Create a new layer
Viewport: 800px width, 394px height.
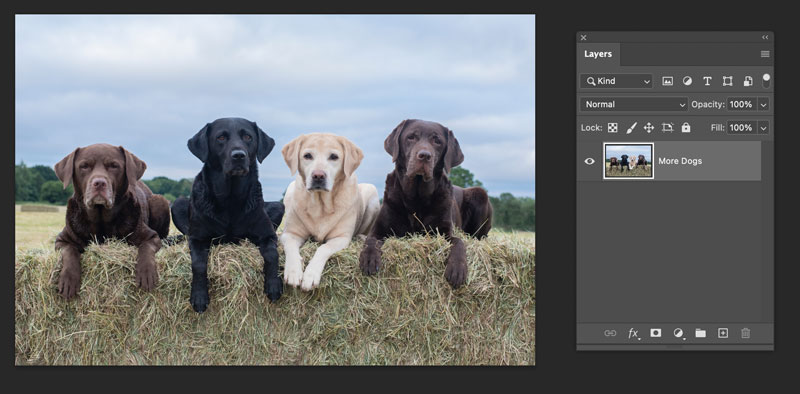pyautogui.click(x=723, y=333)
